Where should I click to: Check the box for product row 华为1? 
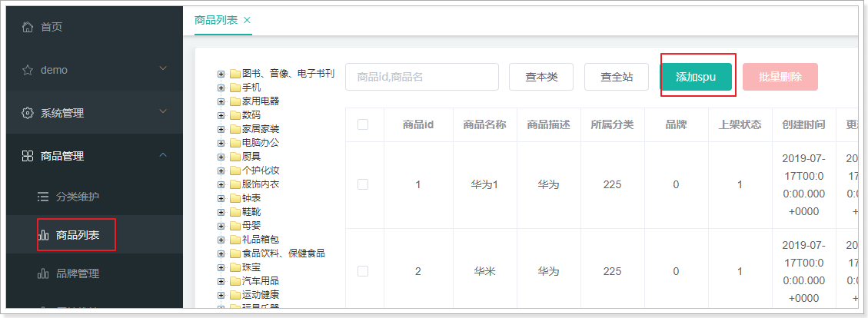(x=363, y=184)
